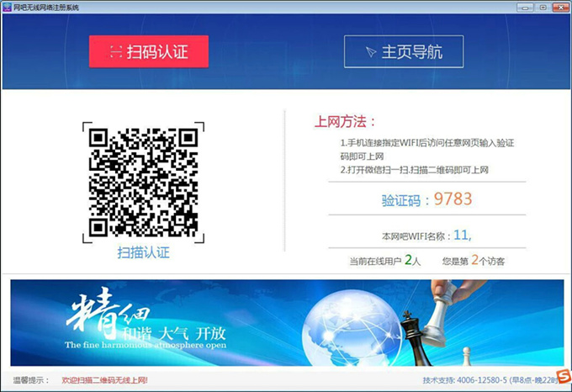Click the QR code image

(143, 183)
